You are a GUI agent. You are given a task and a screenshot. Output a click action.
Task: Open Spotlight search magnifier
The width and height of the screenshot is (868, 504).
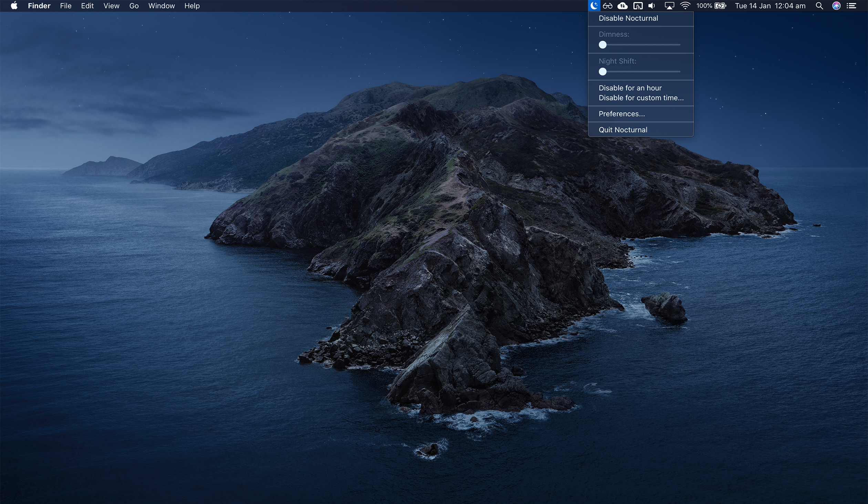819,6
